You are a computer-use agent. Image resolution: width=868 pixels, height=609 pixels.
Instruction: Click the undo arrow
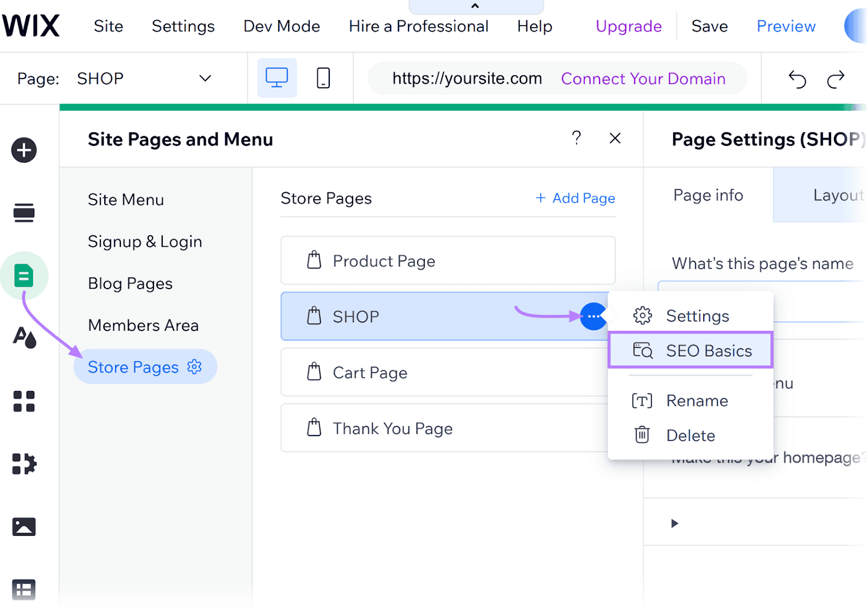pyautogui.click(x=797, y=79)
